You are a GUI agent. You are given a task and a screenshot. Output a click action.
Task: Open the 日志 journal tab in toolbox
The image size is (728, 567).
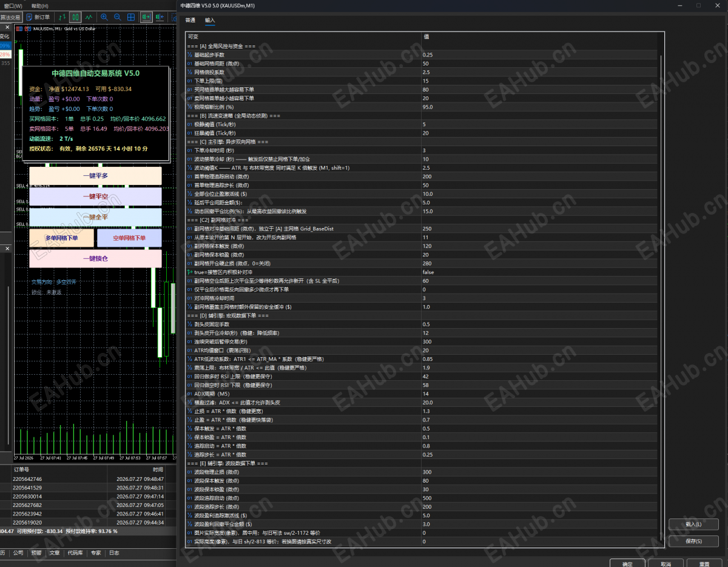click(114, 553)
